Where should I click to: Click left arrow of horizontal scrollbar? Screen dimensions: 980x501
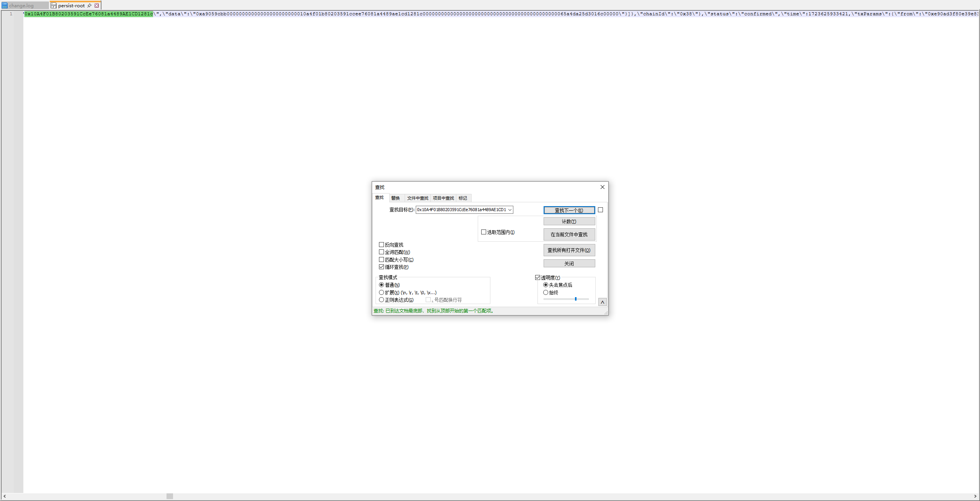click(5, 496)
